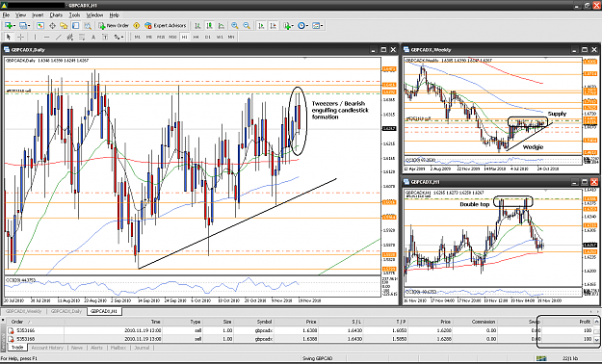The height and width of the screenshot is (364, 602).
Task: Click the New Order button
Action: coord(114,26)
